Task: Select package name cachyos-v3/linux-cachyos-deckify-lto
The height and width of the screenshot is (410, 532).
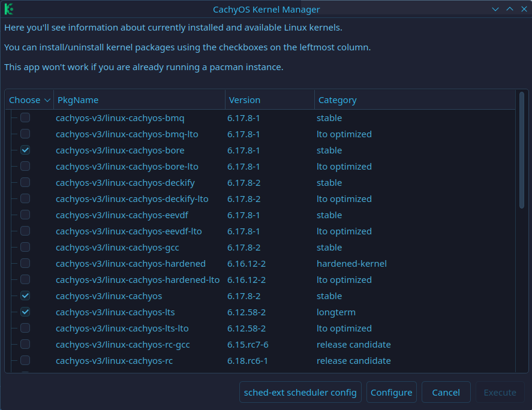Action: [x=132, y=199]
